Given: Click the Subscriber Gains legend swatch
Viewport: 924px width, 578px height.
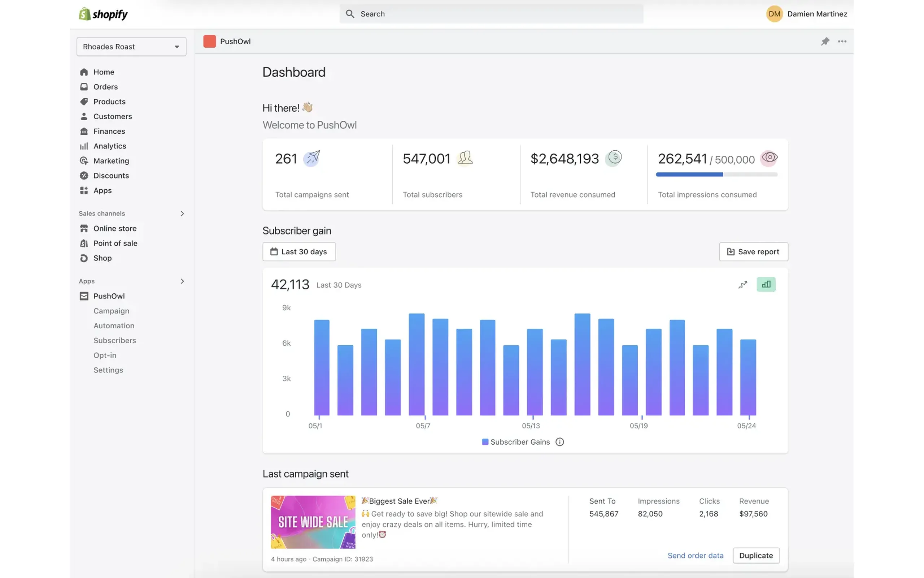Looking at the screenshot, I should pyautogui.click(x=485, y=442).
